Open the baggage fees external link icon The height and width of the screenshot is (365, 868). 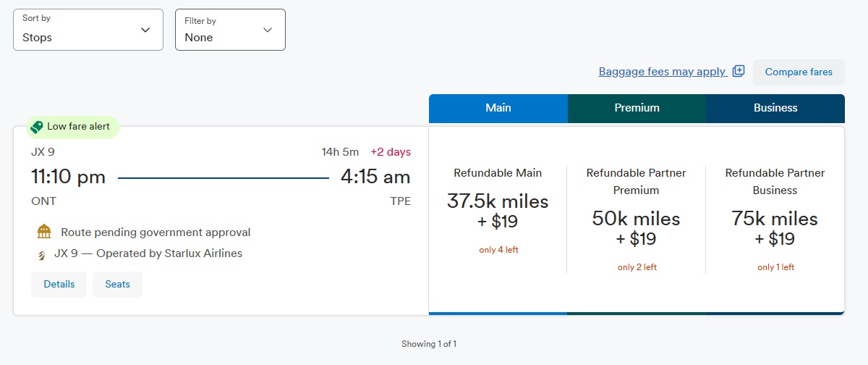pyautogui.click(x=739, y=71)
